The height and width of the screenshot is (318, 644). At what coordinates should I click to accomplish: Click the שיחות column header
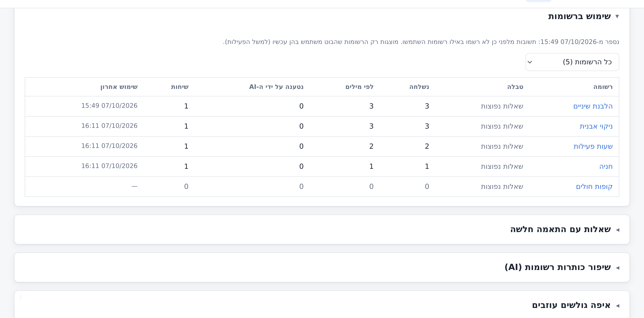click(x=180, y=87)
